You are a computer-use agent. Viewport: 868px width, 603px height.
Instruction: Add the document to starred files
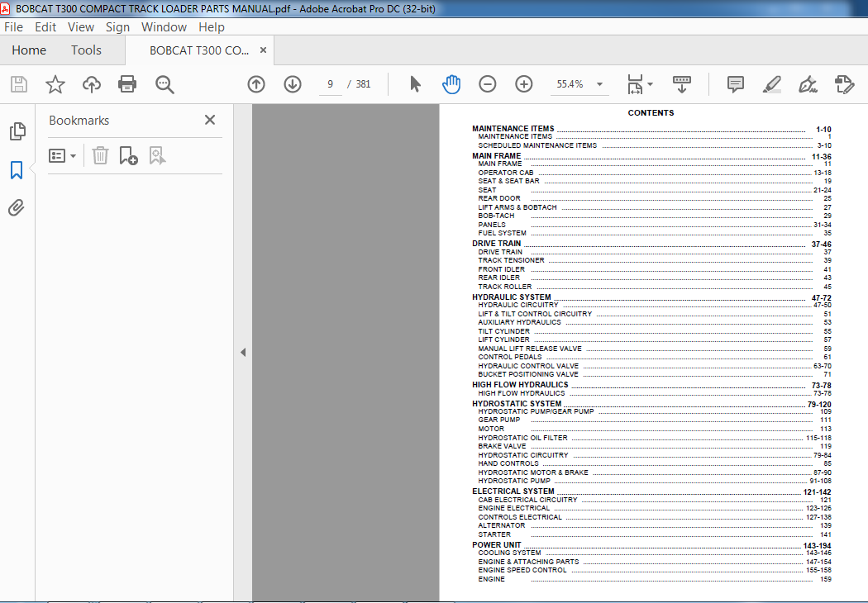55,84
